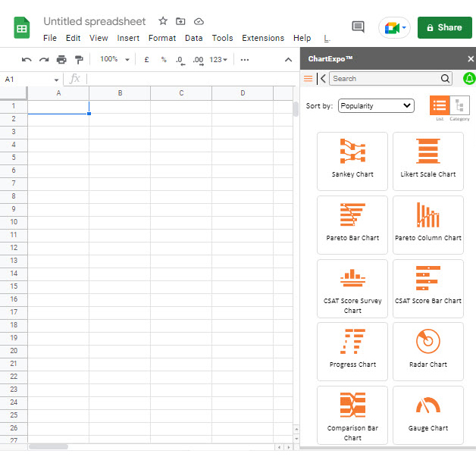Screen dimensions: 476x460
Task: Collapse the toolbar with up chevron
Action: (288, 59)
